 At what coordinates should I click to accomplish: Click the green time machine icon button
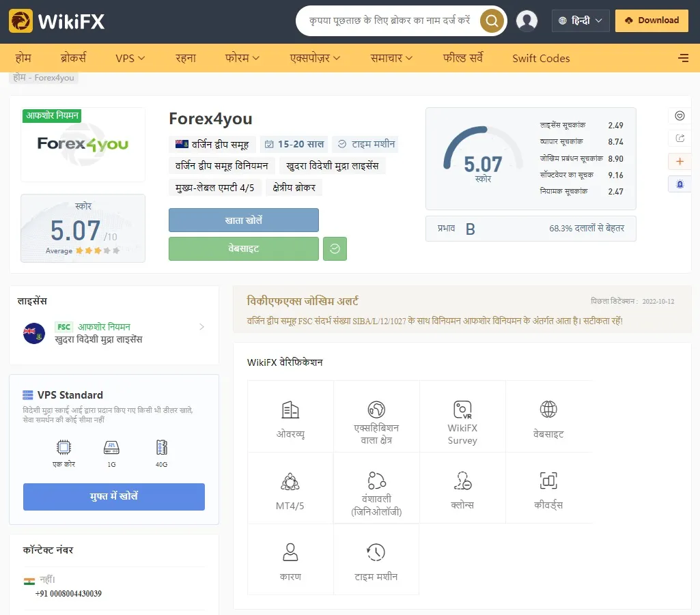pos(335,248)
